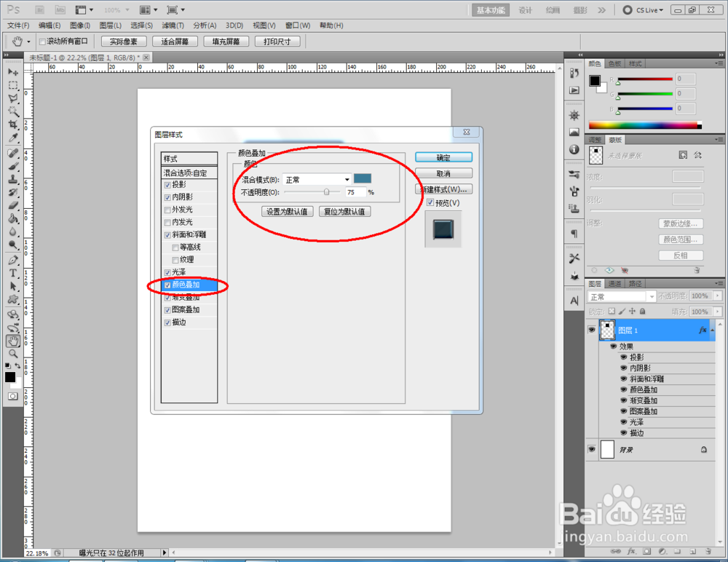Click the layer fx icon at panel bottom
This screenshot has width=728, height=562.
(x=631, y=551)
